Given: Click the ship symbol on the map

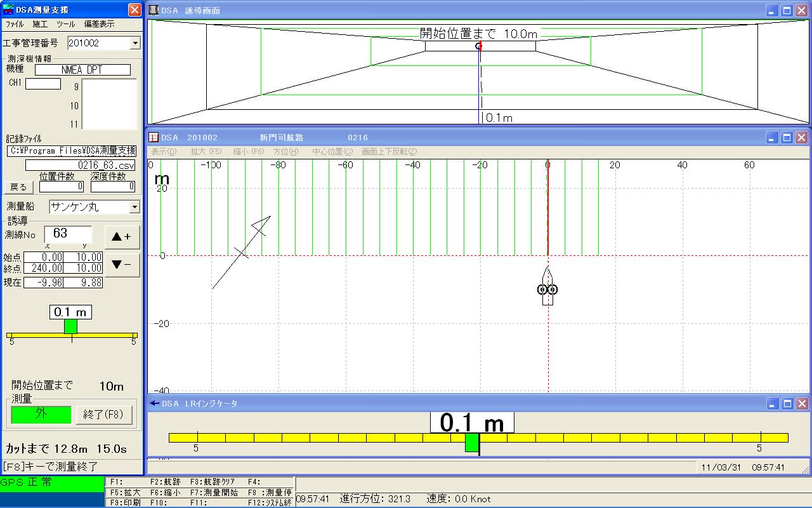Looking at the screenshot, I should [x=547, y=286].
